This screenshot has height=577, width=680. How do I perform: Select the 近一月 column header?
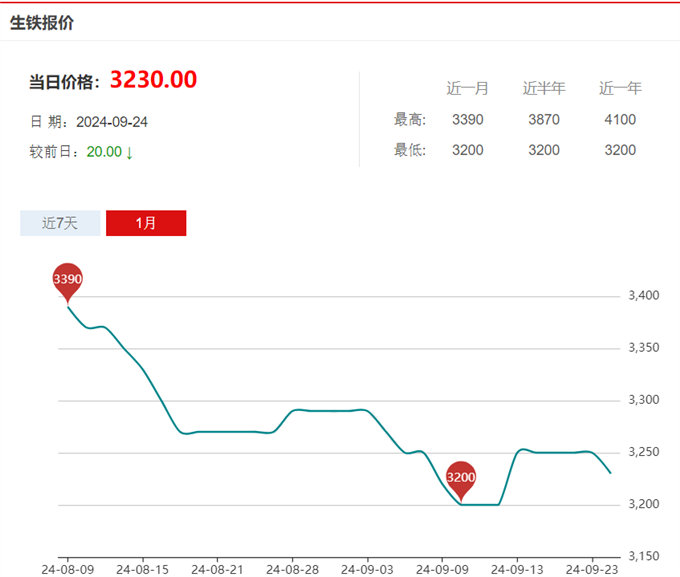pos(467,88)
